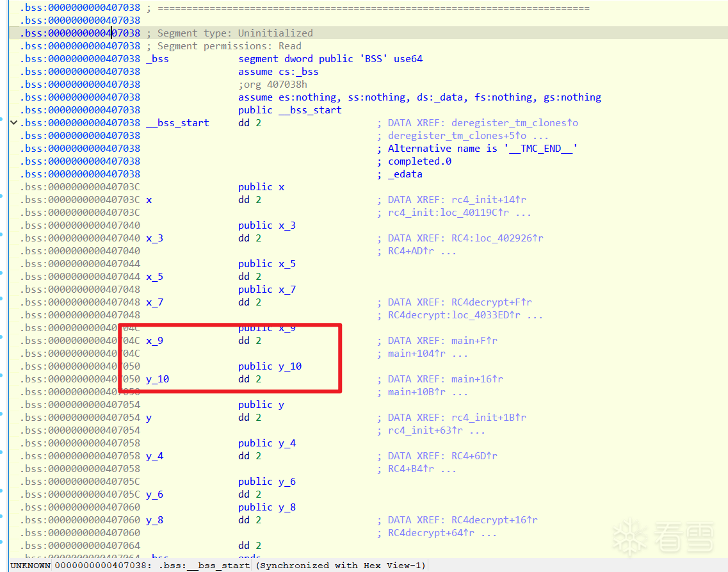Collapse the __bss_start xref comment expander
Screen dimensions: 728x572
pos(14,122)
